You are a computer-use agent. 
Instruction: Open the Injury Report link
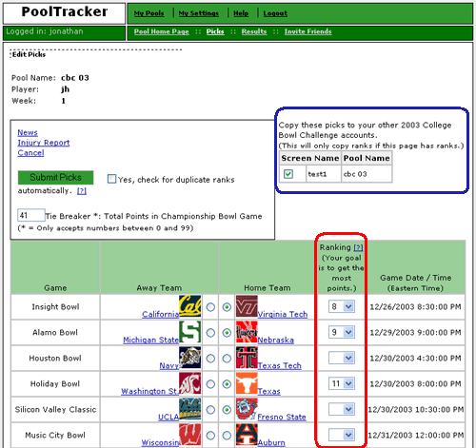44,143
